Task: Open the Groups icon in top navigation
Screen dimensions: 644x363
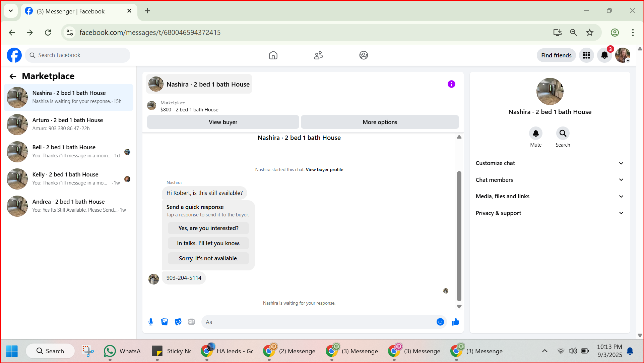Action: [x=364, y=55]
